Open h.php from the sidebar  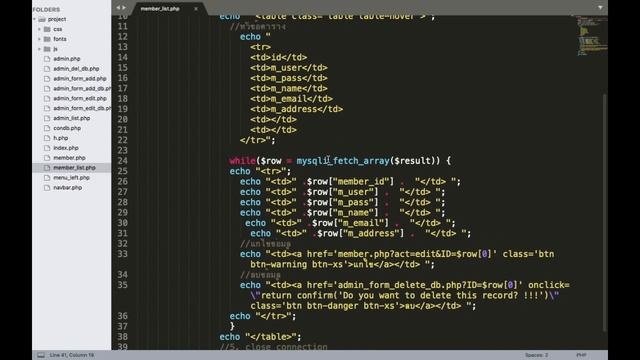click(x=60, y=138)
